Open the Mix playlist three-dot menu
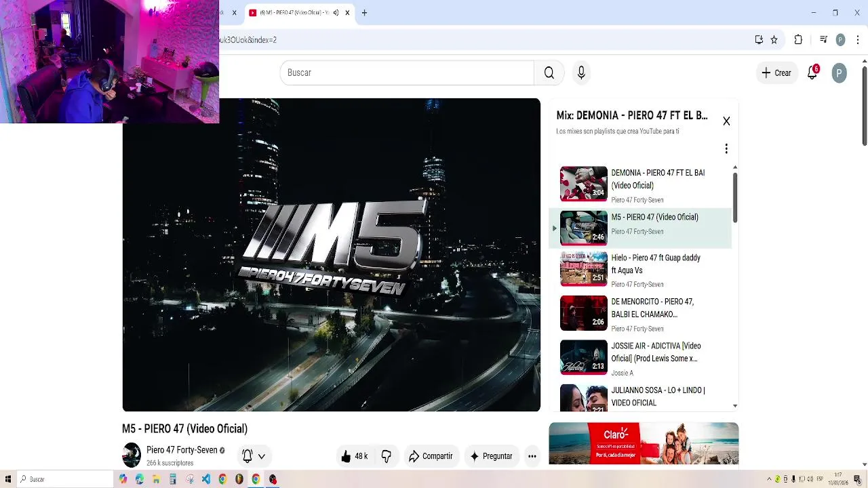 coord(726,148)
